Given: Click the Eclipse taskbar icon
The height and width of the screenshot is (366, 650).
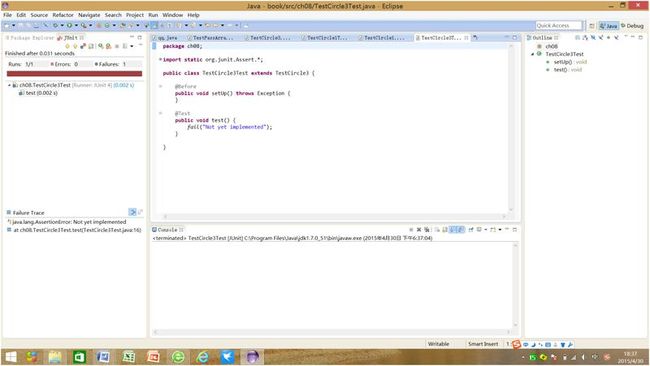Looking at the screenshot, I should click(x=252, y=356).
